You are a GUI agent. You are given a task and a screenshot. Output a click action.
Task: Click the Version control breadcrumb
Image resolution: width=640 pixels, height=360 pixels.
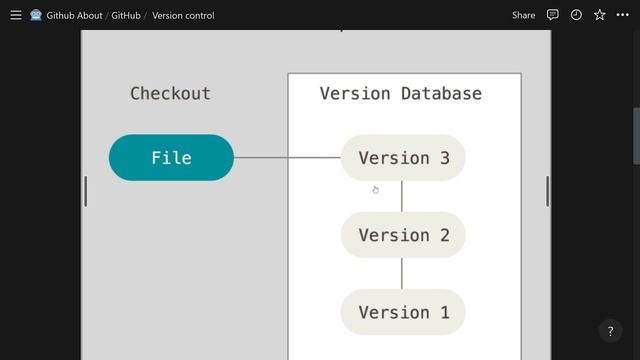coord(183,16)
